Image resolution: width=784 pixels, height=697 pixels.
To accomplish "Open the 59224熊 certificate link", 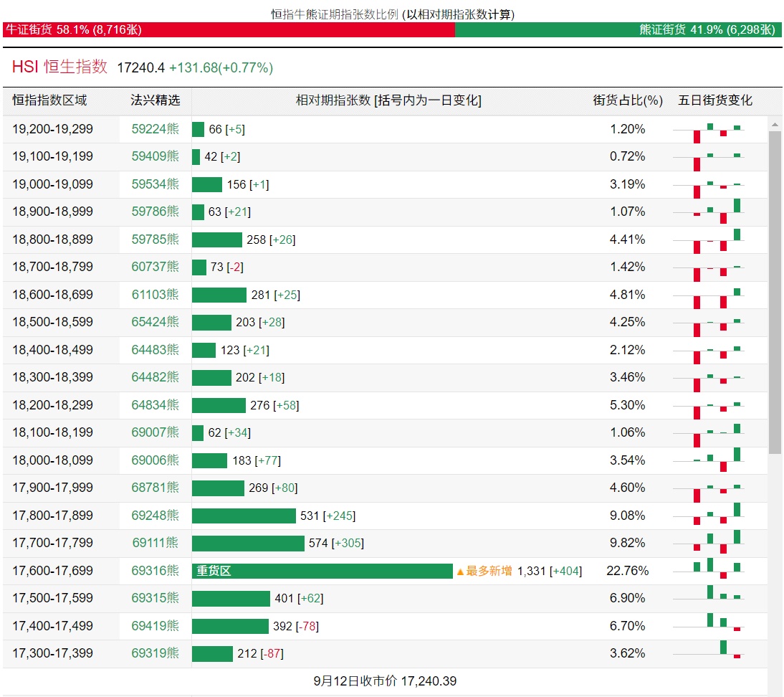I will tap(155, 129).
